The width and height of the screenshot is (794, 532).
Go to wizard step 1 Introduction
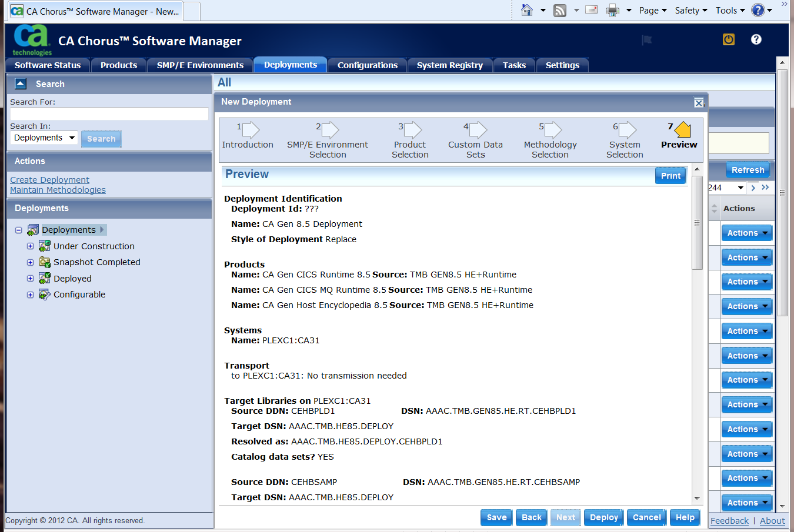(248, 136)
